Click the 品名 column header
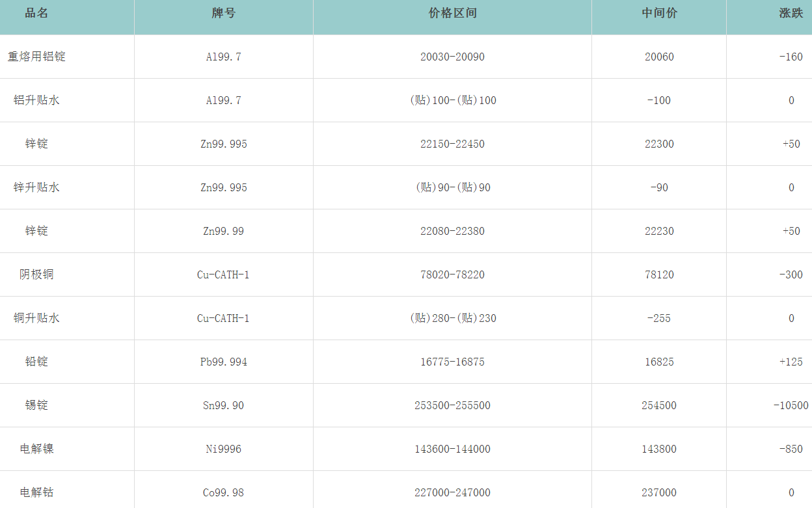 click(36, 14)
